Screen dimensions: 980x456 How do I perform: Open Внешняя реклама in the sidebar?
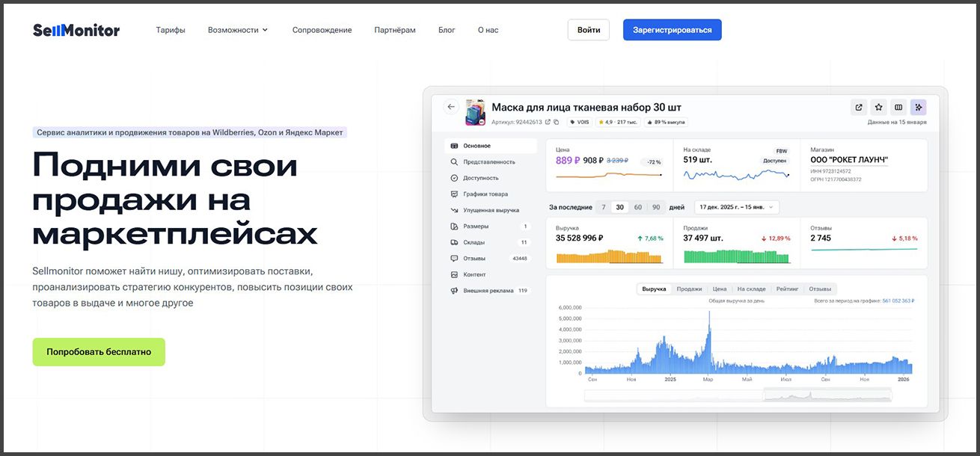[491, 291]
